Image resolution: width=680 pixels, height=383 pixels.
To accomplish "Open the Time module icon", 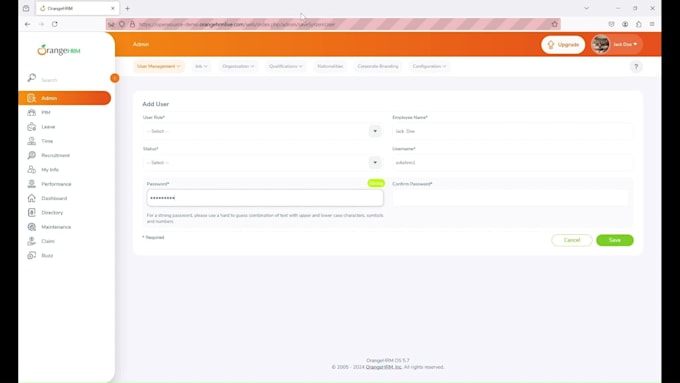I will 32,141.
